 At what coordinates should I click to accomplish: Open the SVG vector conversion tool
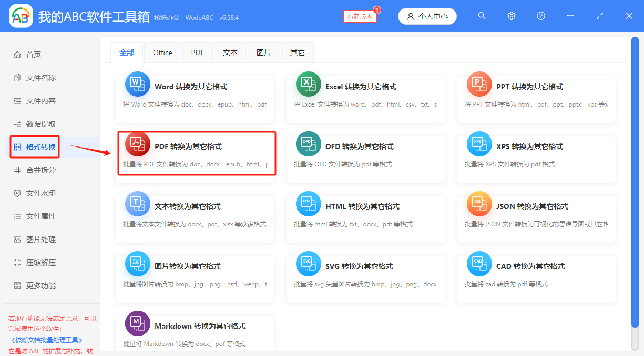click(308, 264)
